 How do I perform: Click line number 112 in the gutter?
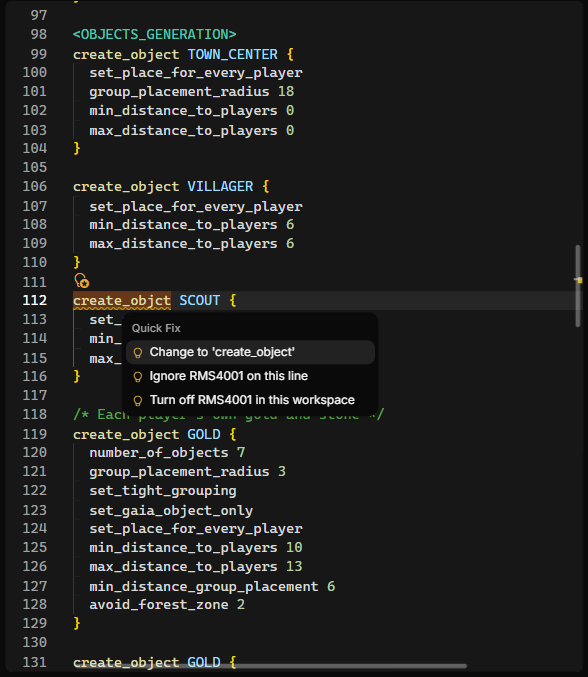tap(35, 301)
